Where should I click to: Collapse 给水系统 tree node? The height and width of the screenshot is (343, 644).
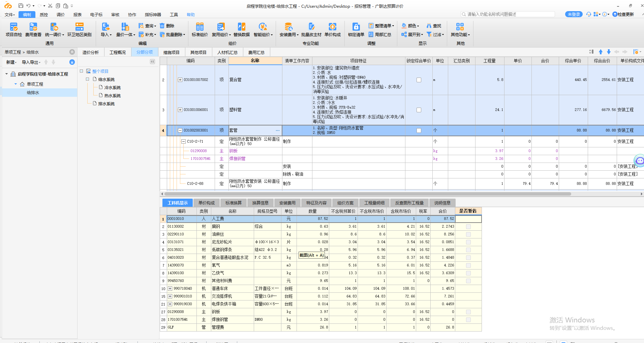(x=87, y=79)
